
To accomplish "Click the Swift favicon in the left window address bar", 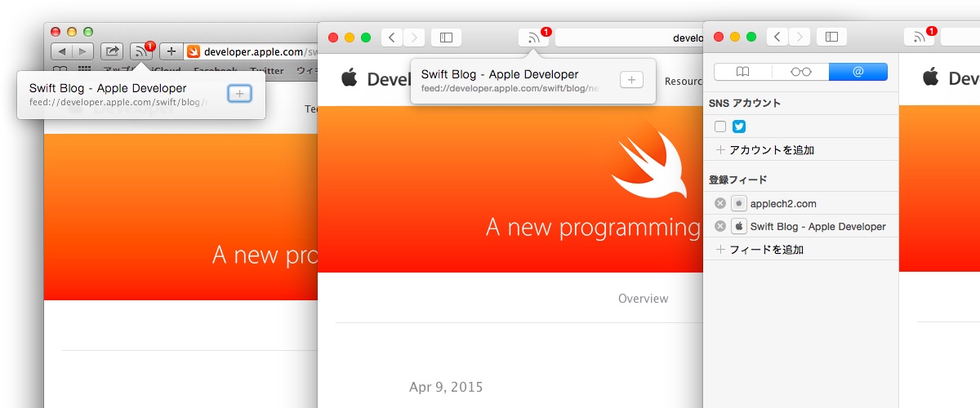I will (194, 51).
